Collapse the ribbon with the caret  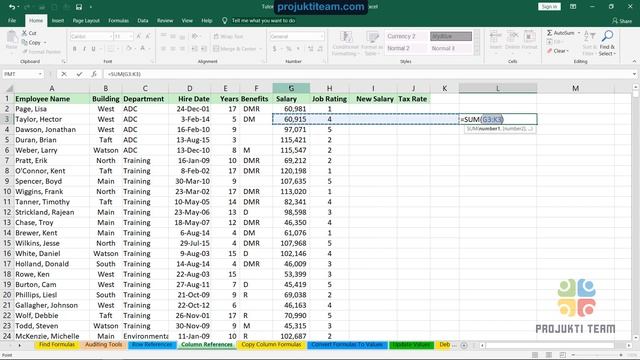[634, 61]
